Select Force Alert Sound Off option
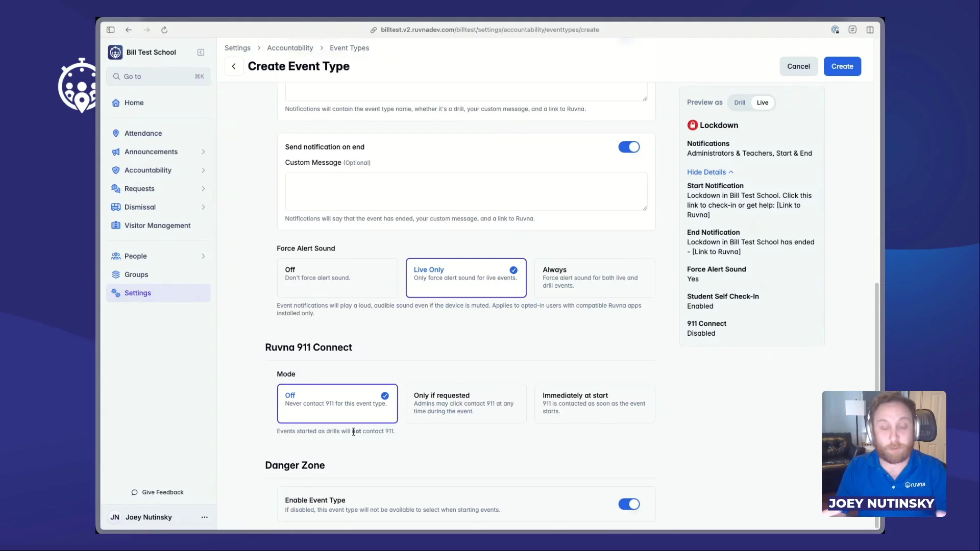Screen dimensions: 980x551 pos(337,278)
